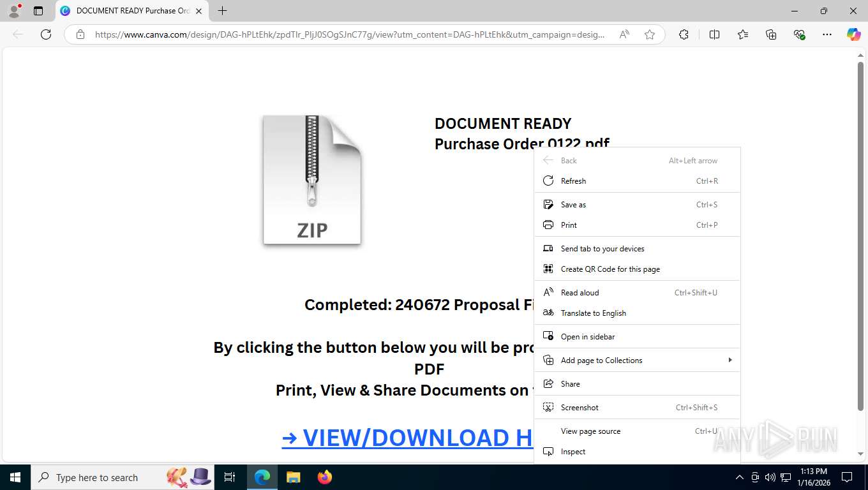Open Task View on the taskbar

[x=230, y=477]
